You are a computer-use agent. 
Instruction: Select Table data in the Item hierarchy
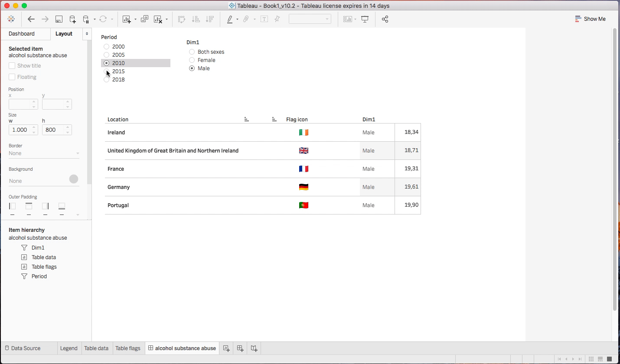(x=43, y=257)
